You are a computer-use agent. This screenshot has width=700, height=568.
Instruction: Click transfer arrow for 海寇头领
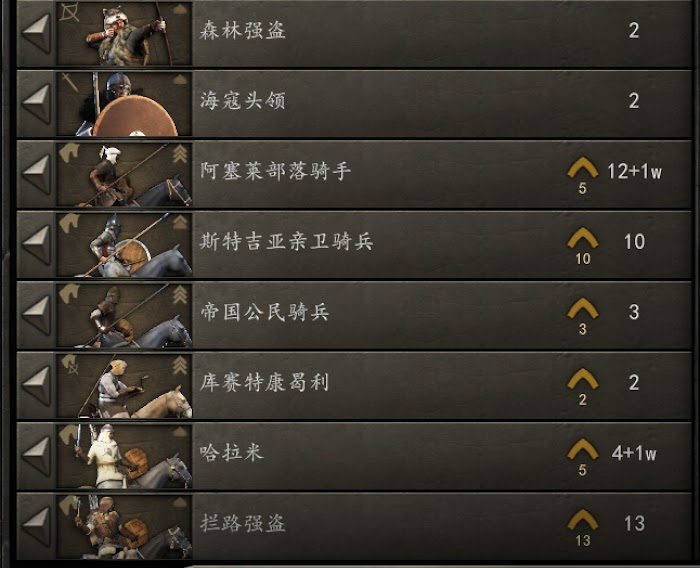(36, 103)
